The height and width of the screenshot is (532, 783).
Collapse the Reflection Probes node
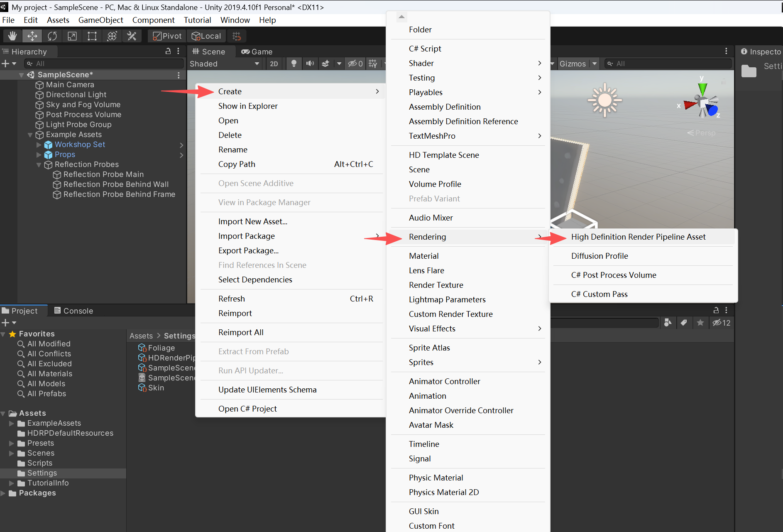[39, 165]
